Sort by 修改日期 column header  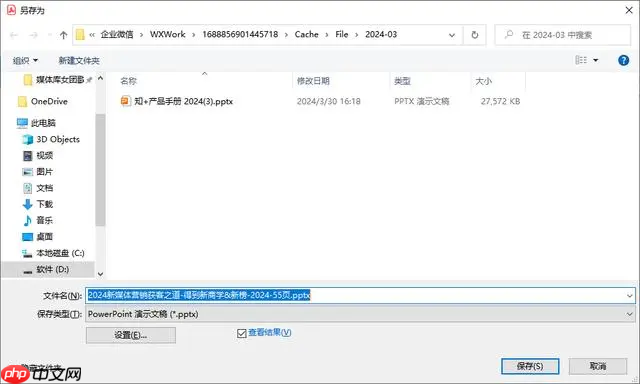pos(313,81)
